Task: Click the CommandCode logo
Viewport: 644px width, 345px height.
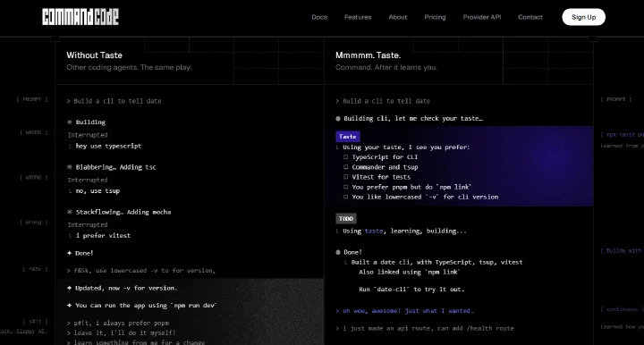Action: [80, 17]
